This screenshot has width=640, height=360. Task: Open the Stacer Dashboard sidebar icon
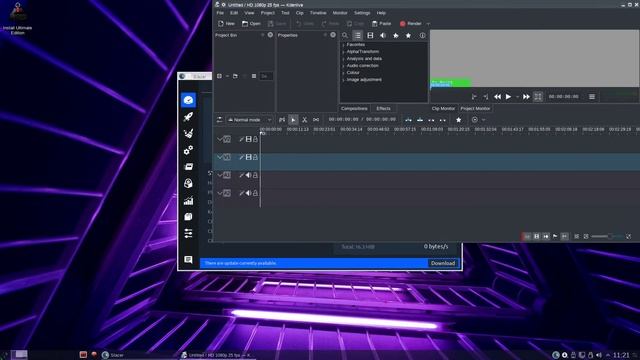point(188,100)
